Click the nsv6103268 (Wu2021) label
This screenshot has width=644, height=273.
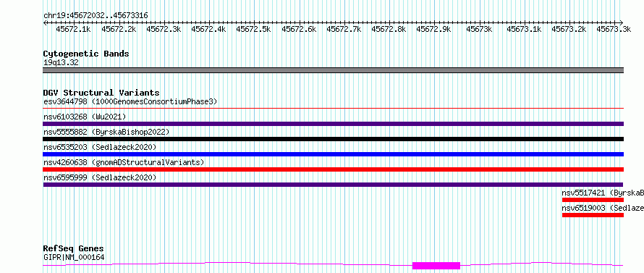pos(85,117)
